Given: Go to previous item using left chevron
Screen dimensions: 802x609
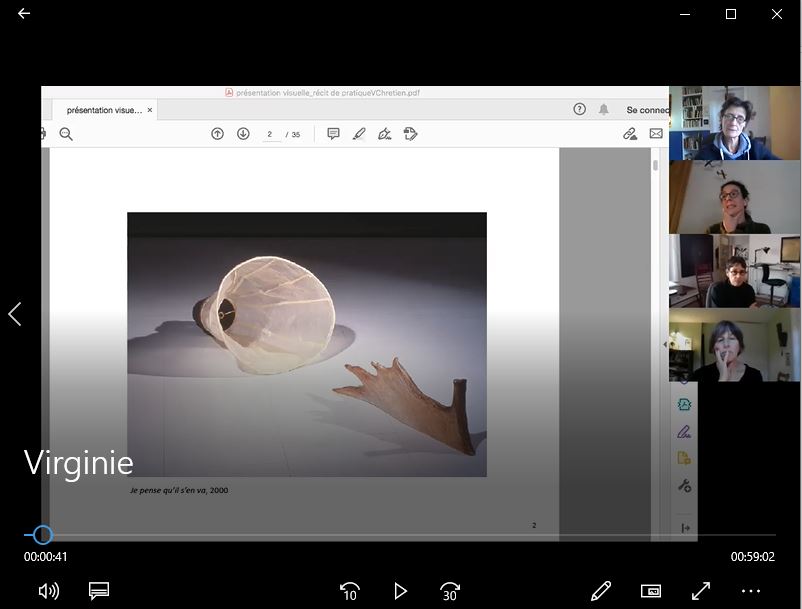Looking at the screenshot, I should point(15,314).
